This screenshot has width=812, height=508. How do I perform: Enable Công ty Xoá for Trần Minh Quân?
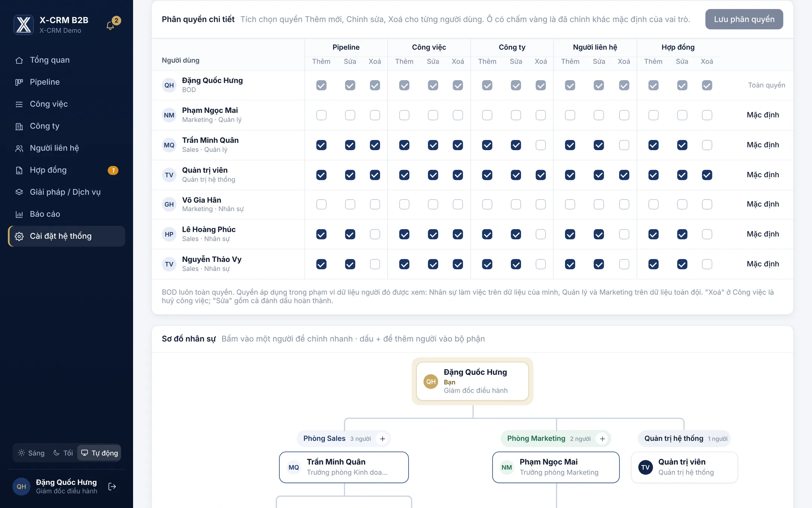pyautogui.click(x=541, y=145)
